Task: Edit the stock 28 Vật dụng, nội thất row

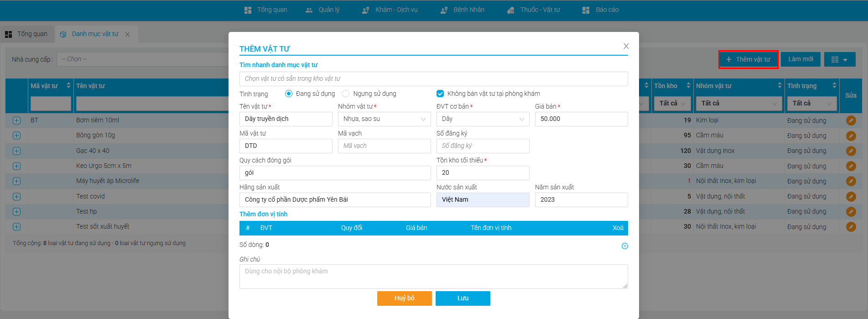Action: coord(851,212)
